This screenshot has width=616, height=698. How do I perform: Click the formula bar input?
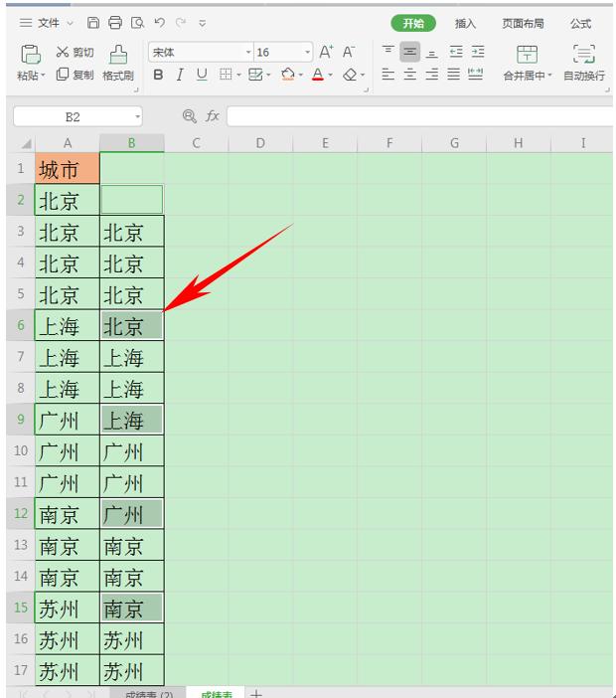pyautogui.click(x=420, y=116)
